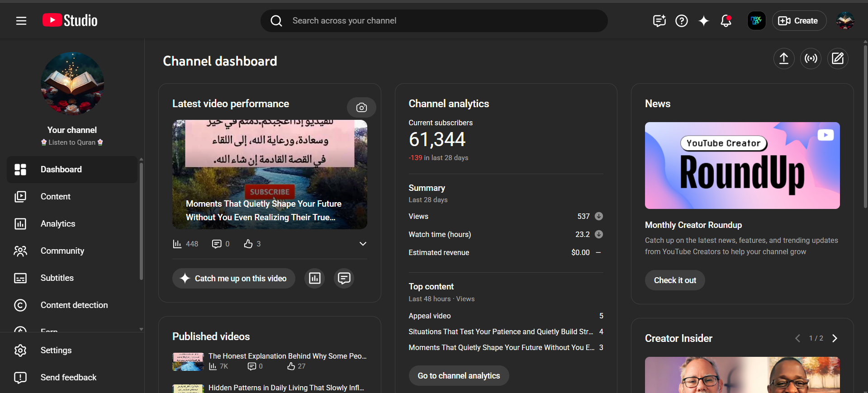Click the YouTube Creator RoundUp news image
Viewport: 868px width, 393px height.
(x=742, y=166)
